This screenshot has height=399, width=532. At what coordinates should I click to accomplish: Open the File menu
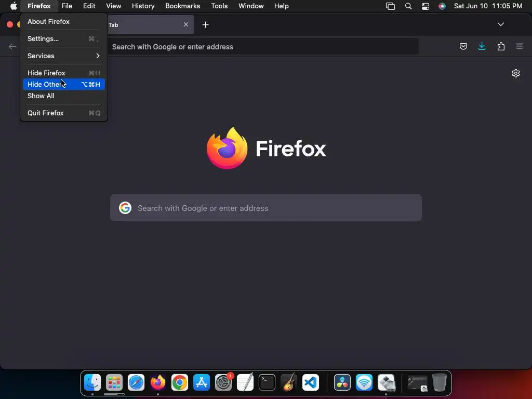coord(67,6)
